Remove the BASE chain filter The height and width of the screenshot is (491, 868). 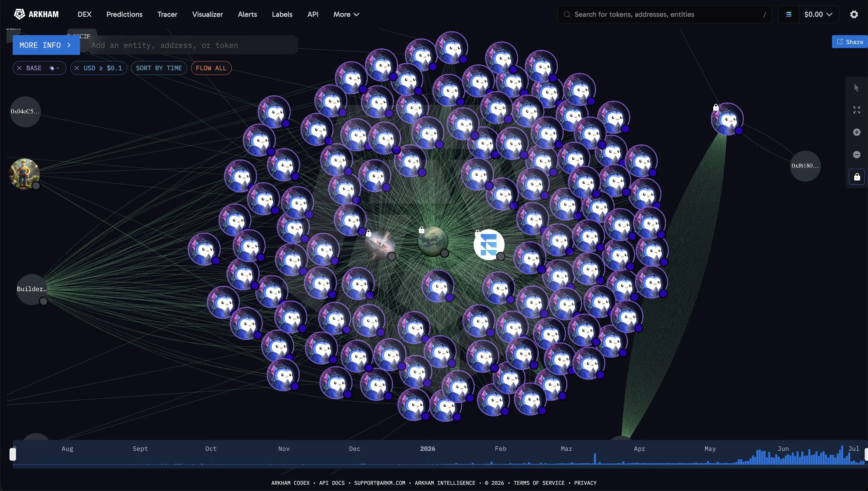19,68
